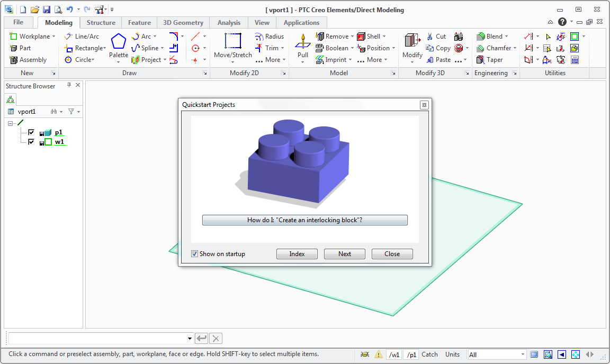The height and width of the screenshot is (364, 610).
Task: Click Close in Quickstart Projects
Action: click(x=392, y=254)
